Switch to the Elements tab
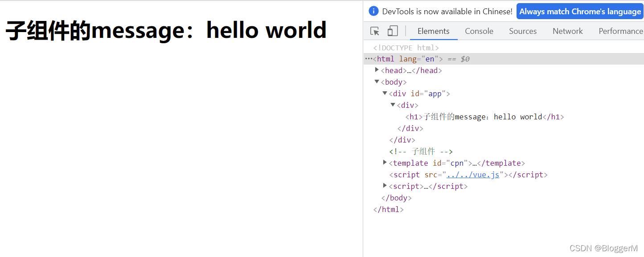The height and width of the screenshot is (257, 644). [433, 31]
